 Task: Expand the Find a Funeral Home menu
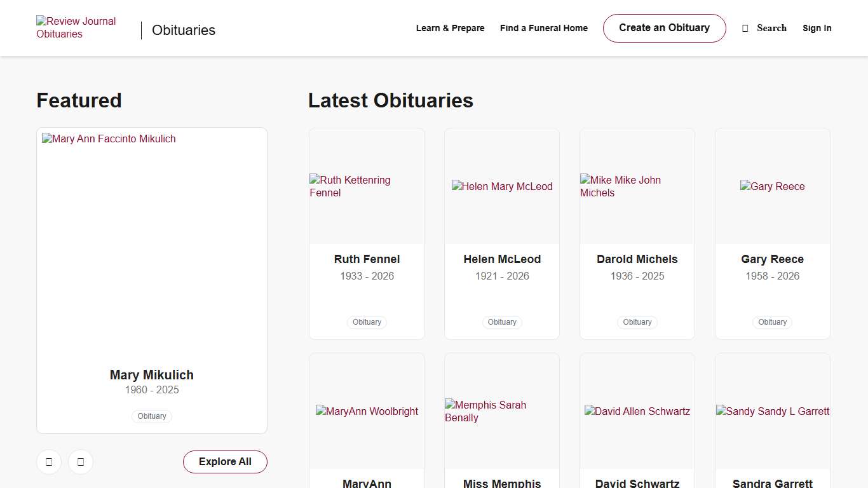coord(544,28)
